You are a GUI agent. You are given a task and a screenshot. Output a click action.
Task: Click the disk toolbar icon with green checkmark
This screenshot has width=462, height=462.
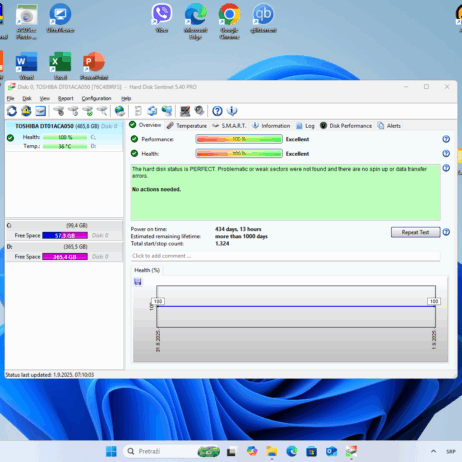[x=88, y=111]
